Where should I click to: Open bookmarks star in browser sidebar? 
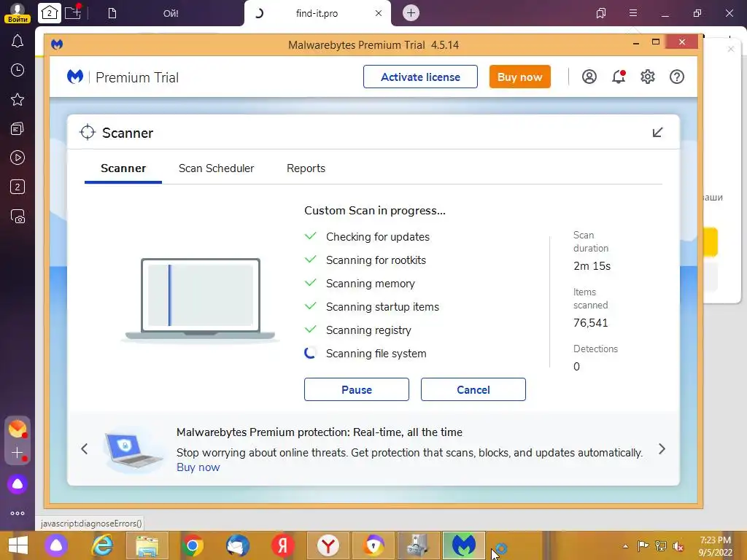tap(18, 99)
